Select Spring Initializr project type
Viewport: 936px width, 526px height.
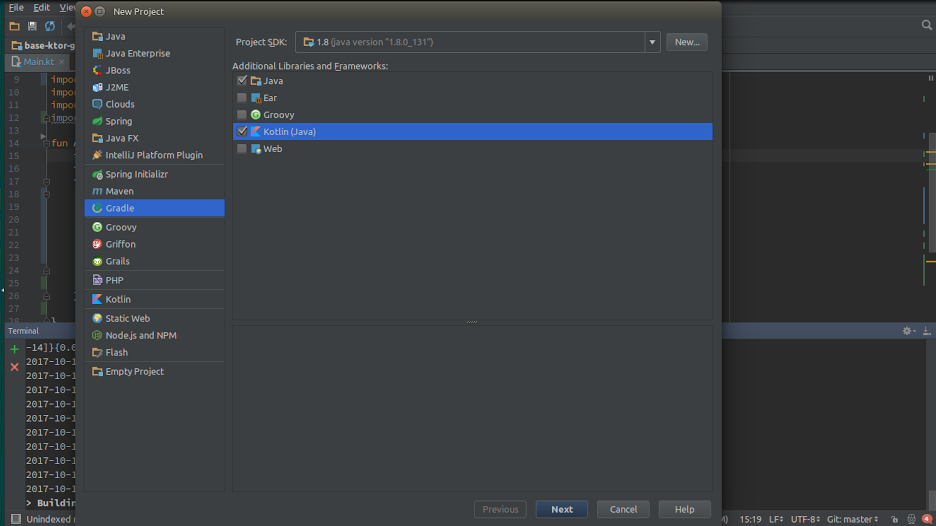(x=155, y=174)
